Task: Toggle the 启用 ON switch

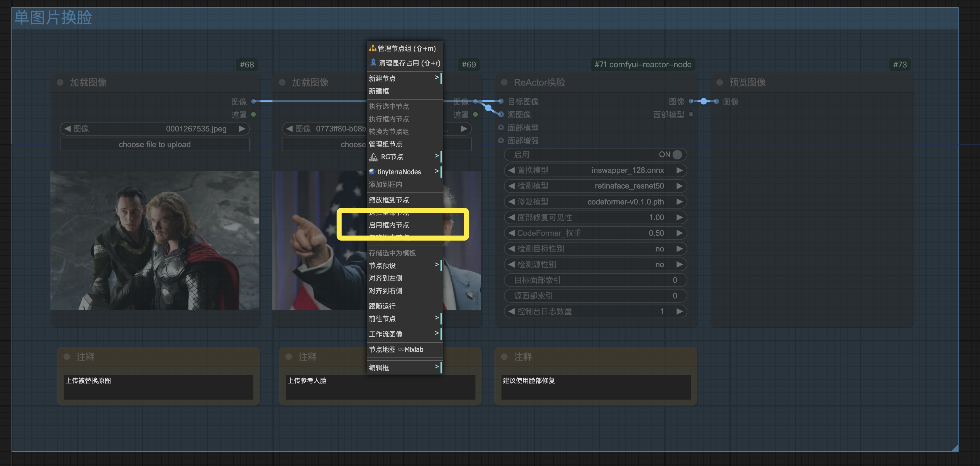Action: click(x=677, y=154)
